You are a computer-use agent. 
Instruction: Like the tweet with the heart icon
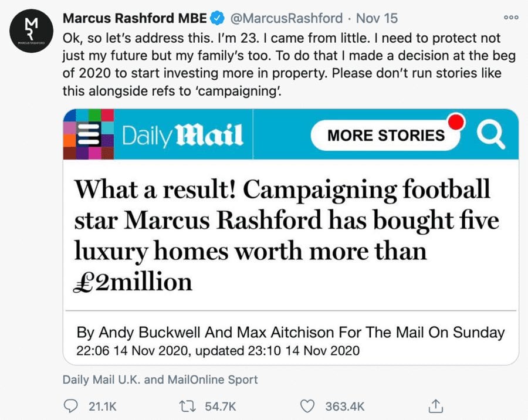tap(308, 406)
